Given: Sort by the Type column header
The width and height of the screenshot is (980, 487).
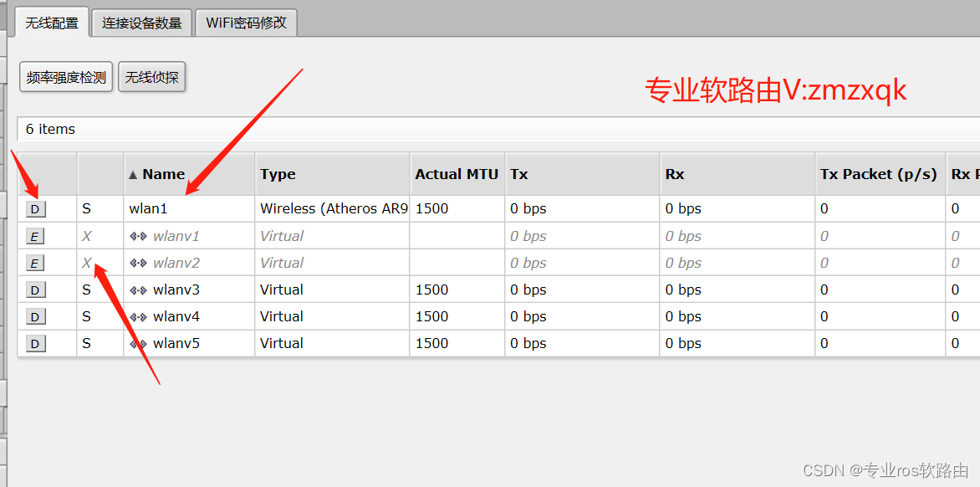Looking at the screenshot, I should (332, 174).
